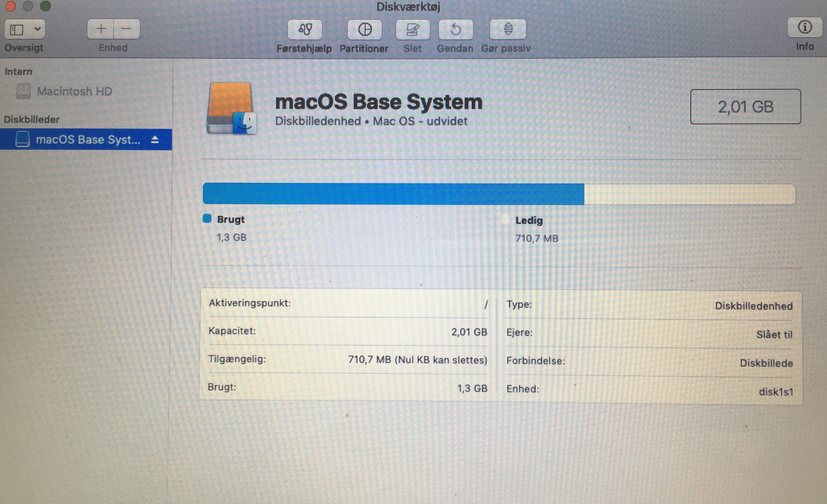Click the Oversigt toolbar label
The height and width of the screenshot is (504, 827).
24,48
